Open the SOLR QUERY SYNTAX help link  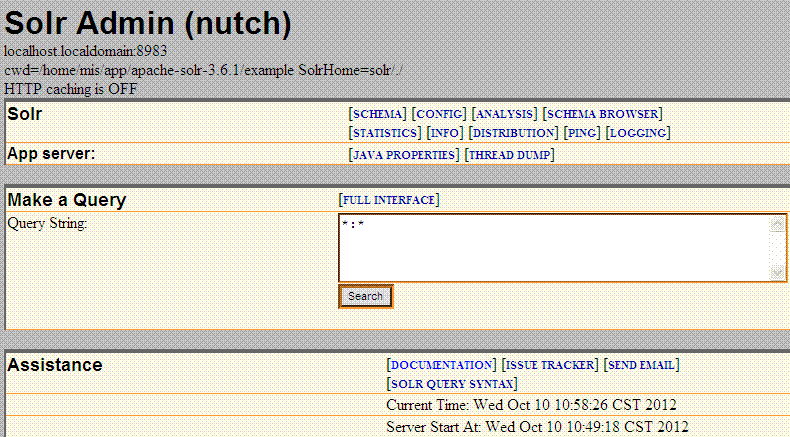click(x=452, y=384)
